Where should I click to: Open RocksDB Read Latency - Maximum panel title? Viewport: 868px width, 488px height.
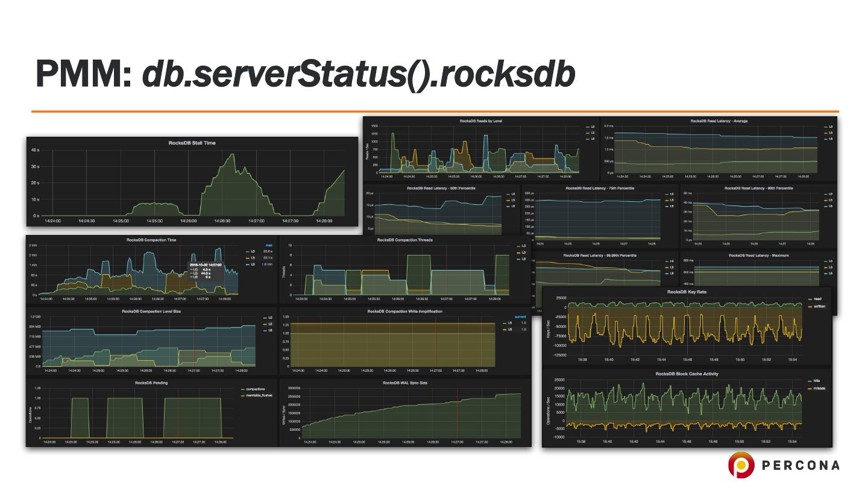coord(758,255)
